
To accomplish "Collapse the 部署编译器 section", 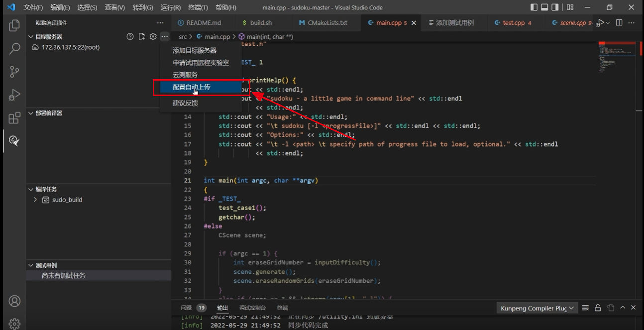I will (31, 113).
